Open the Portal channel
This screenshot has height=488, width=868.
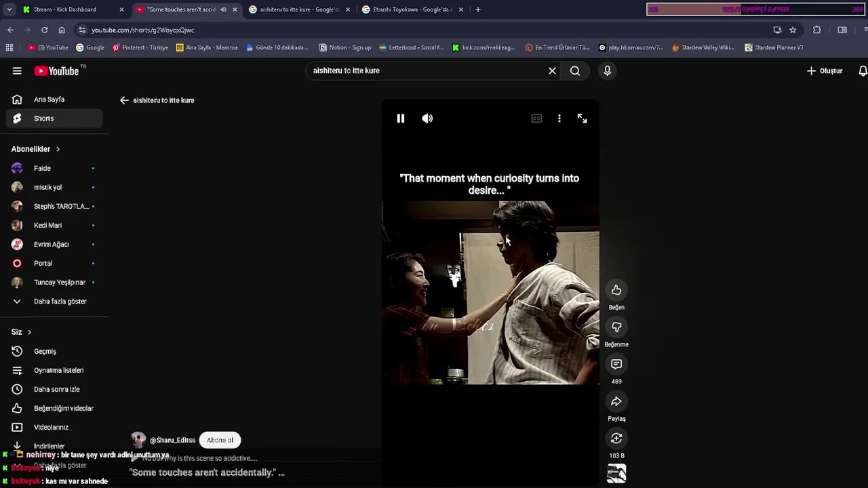pos(54,263)
